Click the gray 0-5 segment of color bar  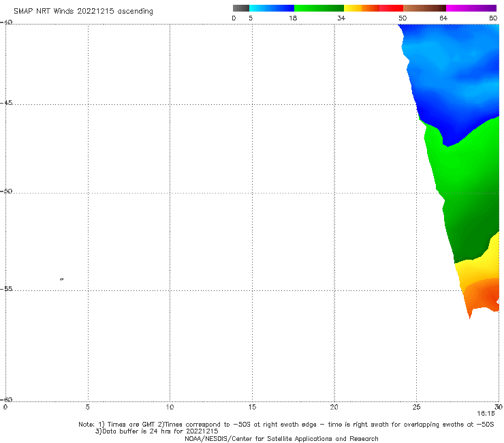point(241,8)
